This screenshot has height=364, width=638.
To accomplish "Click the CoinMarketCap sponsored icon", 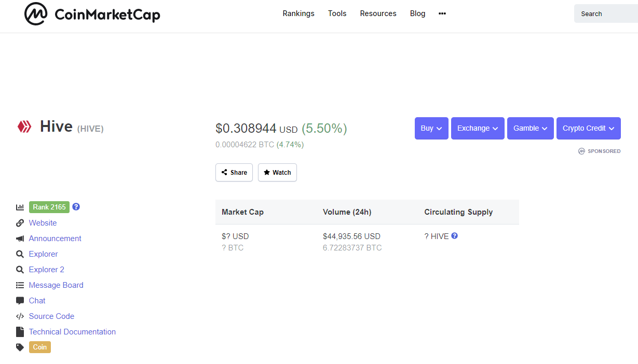I will 581,151.
